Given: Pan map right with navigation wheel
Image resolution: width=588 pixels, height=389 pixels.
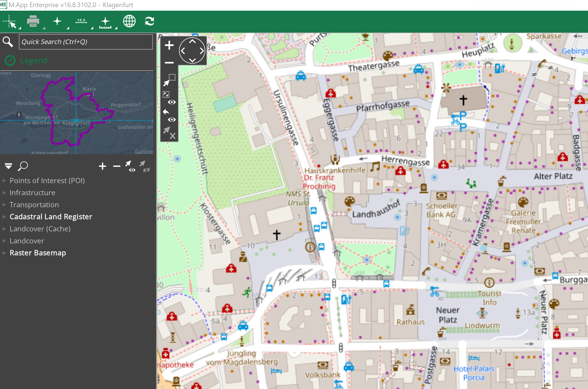Looking at the screenshot, I should point(202,51).
